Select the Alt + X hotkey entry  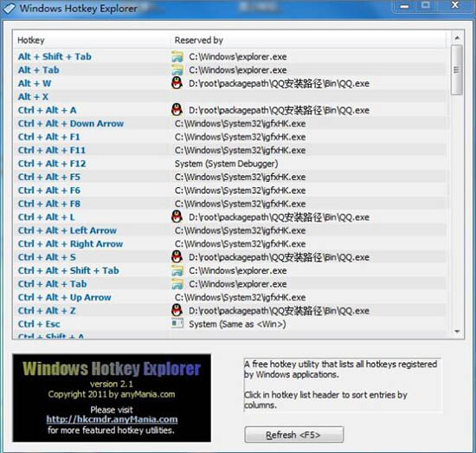[x=33, y=97]
